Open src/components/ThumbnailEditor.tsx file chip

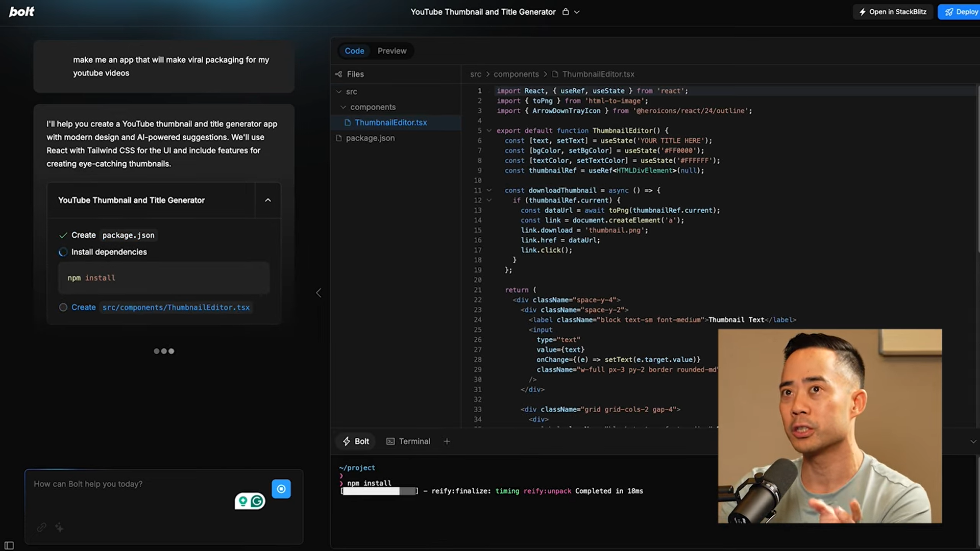176,308
